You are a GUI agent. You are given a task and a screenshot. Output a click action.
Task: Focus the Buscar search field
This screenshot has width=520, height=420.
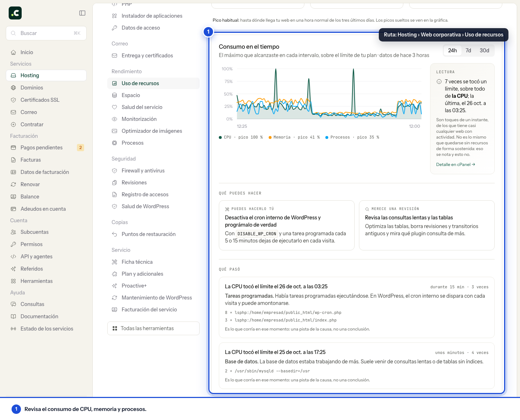point(46,33)
